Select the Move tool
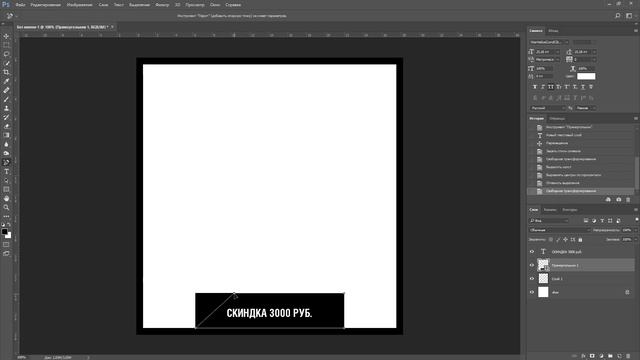The image size is (640, 360). point(6,36)
